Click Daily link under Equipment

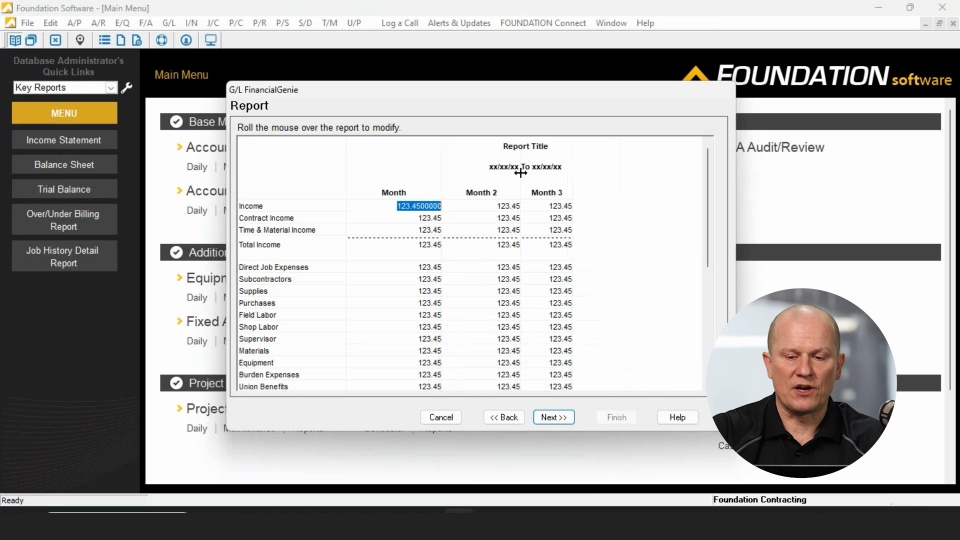coord(197,298)
